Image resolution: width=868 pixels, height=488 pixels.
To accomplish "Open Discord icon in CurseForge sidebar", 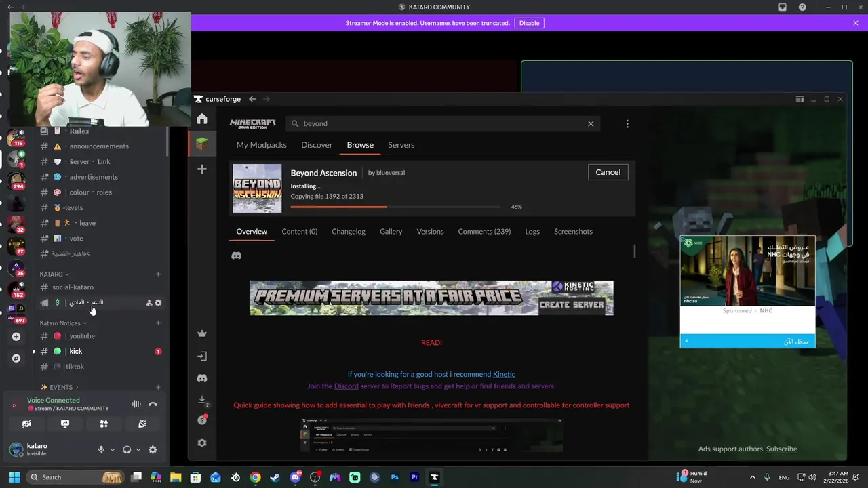I will (202, 378).
